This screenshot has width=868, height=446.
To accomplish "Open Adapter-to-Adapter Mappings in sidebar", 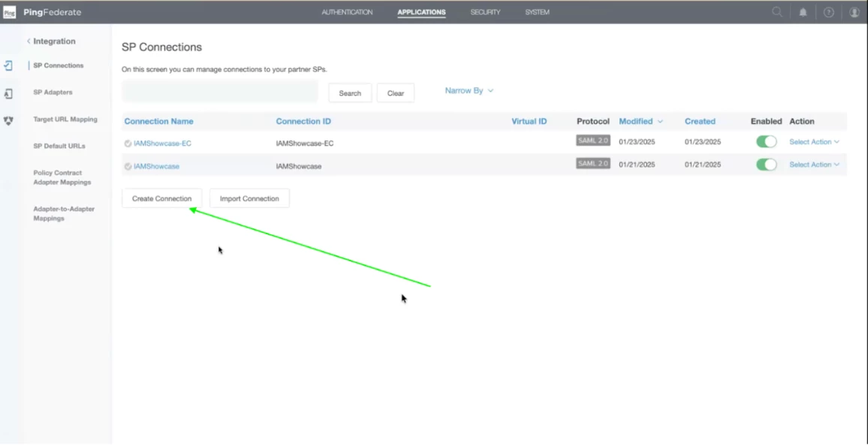I will click(64, 213).
